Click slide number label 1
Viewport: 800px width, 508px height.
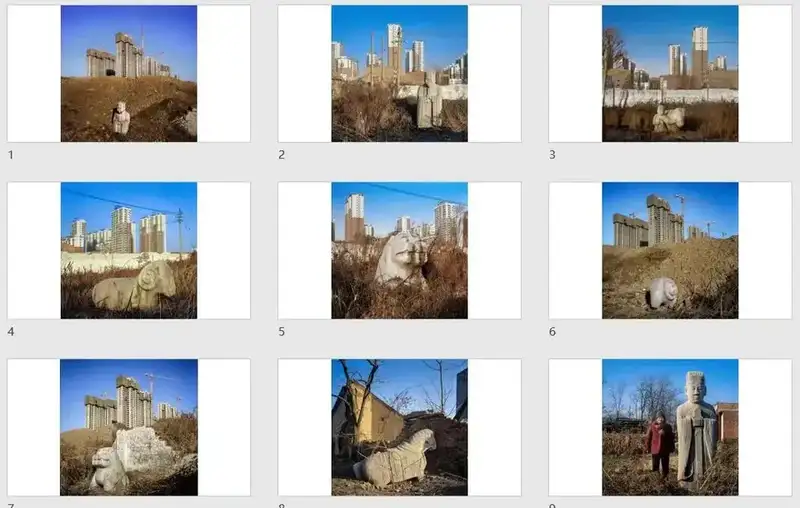click(x=11, y=155)
